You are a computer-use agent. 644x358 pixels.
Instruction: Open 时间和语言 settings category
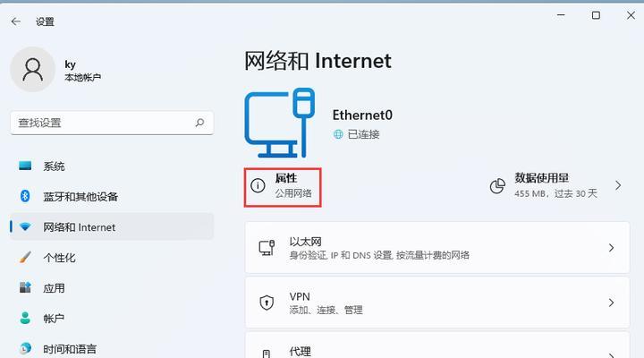[x=112, y=349]
